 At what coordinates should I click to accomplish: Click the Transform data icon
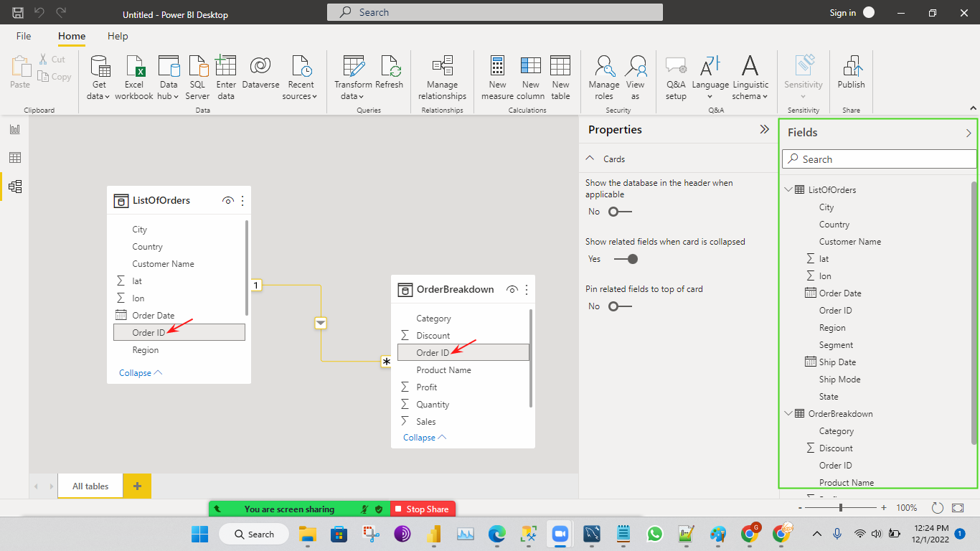click(354, 66)
